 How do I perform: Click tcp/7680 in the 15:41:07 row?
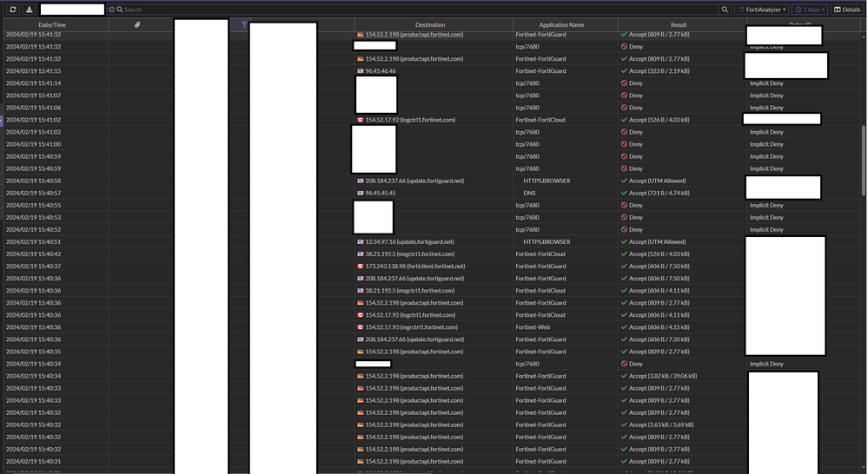coord(527,95)
